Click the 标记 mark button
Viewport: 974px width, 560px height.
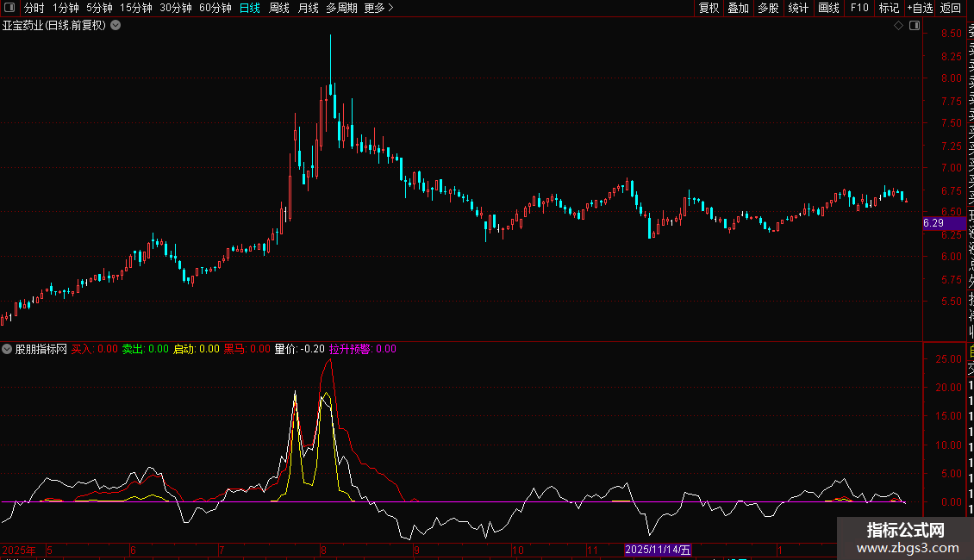(x=889, y=8)
